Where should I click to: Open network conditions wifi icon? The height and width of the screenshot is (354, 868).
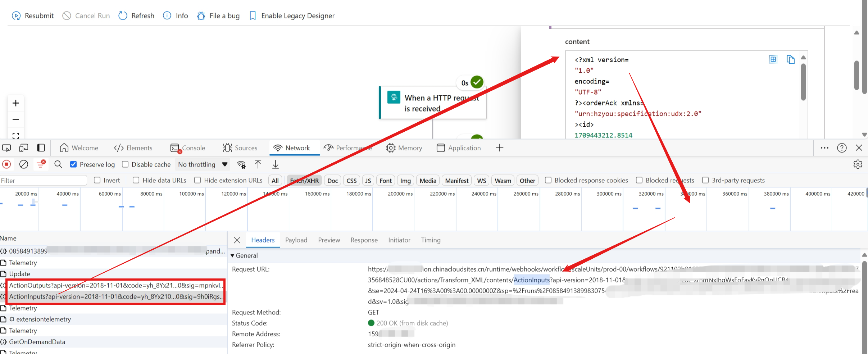click(241, 164)
